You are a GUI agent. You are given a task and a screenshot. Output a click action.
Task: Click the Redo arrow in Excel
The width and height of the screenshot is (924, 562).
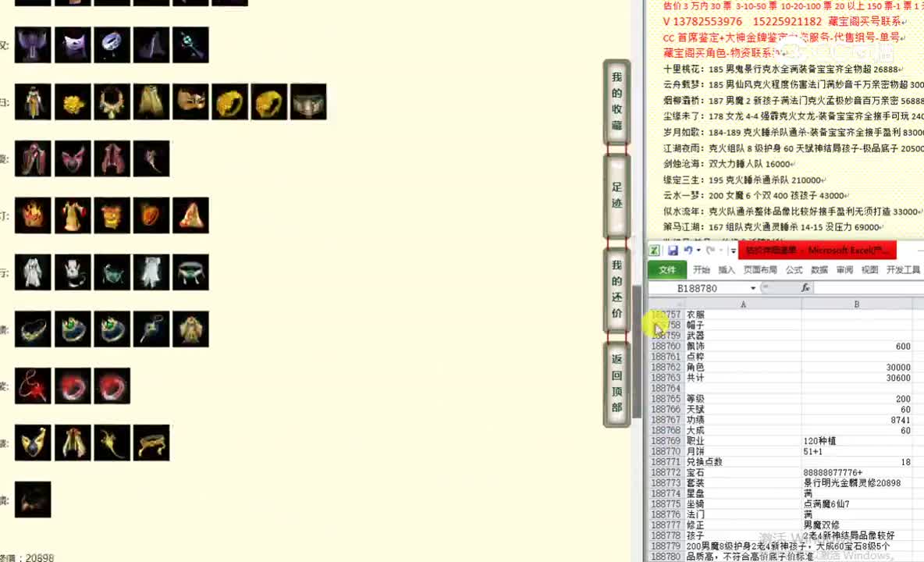tap(710, 251)
